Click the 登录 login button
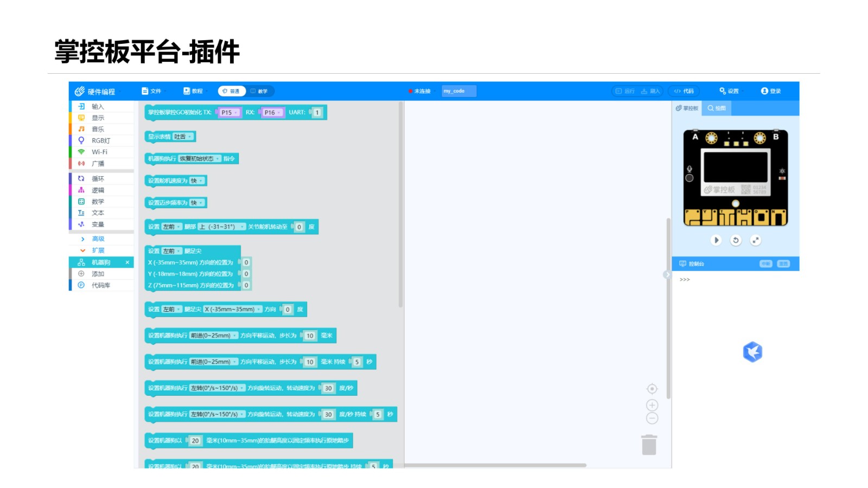 [771, 91]
